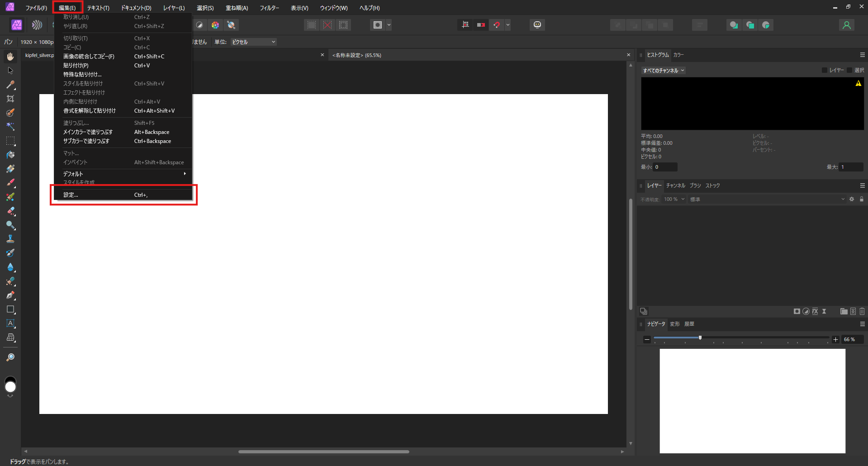Select the Paint Brush tool
Viewport: 868px width, 466px height.
pyautogui.click(x=10, y=183)
